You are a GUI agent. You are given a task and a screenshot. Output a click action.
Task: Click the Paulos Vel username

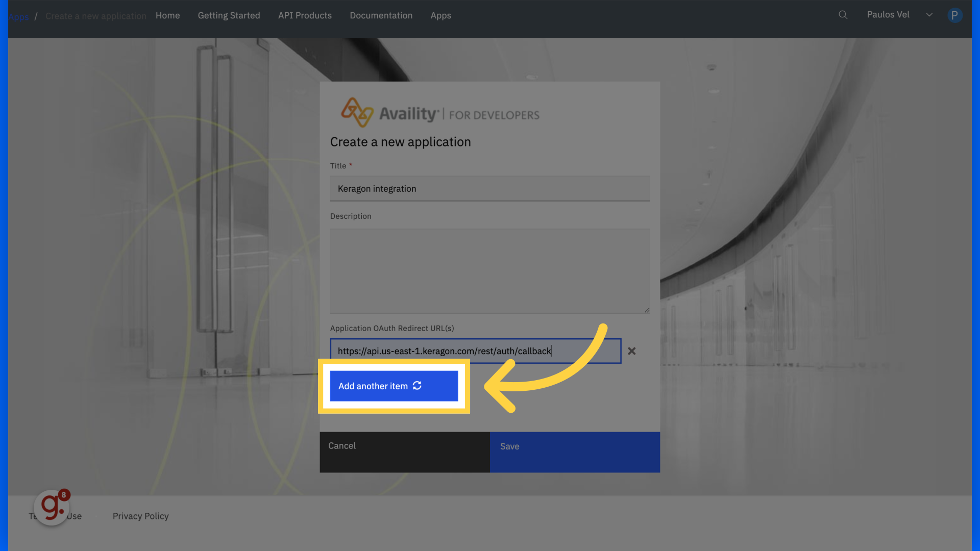[888, 15]
